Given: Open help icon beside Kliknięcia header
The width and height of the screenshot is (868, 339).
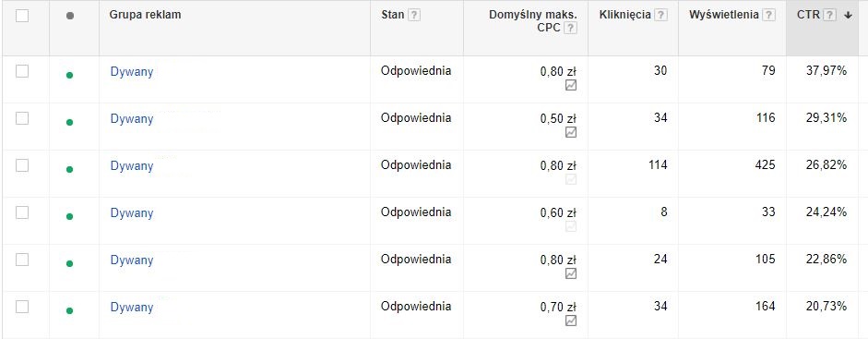Looking at the screenshot, I should pyautogui.click(x=660, y=16).
